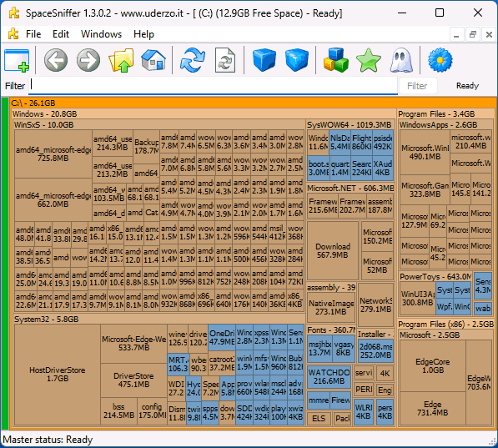Image resolution: width=498 pixels, height=448 pixels.
Task: Open the Windows menu
Action: [x=101, y=34]
